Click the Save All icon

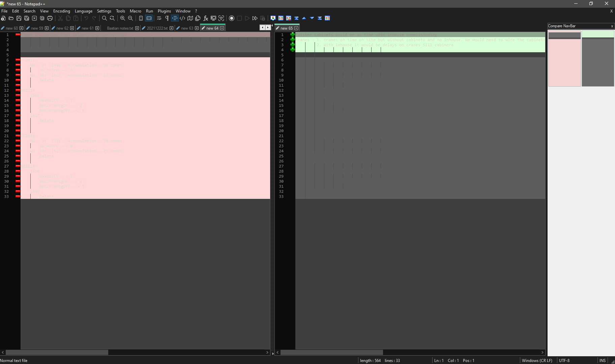click(x=27, y=18)
